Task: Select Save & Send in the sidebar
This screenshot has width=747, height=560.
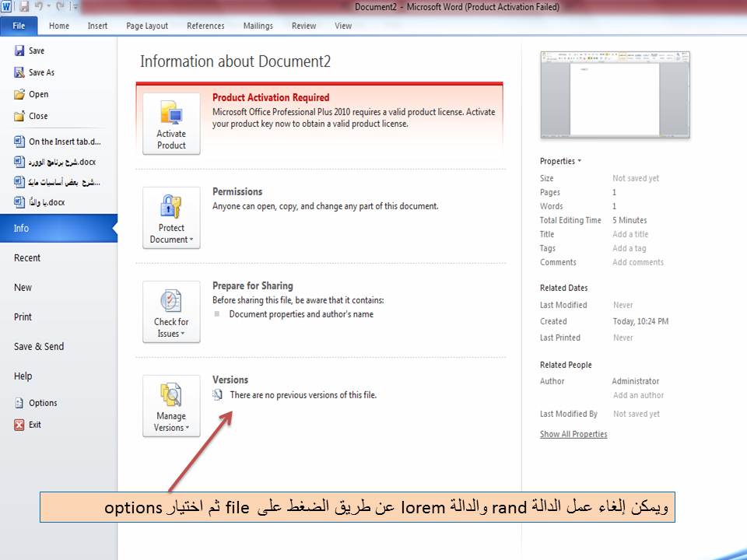Action: pos(39,346)
